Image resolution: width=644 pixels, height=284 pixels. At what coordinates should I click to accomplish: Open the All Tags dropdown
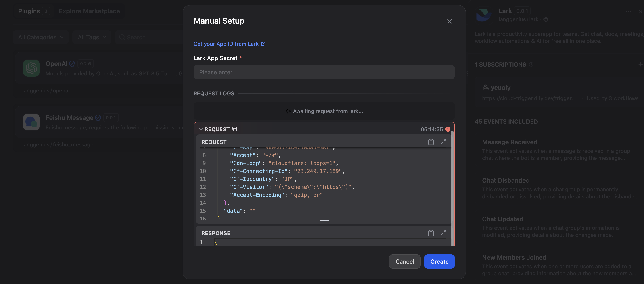92,37
